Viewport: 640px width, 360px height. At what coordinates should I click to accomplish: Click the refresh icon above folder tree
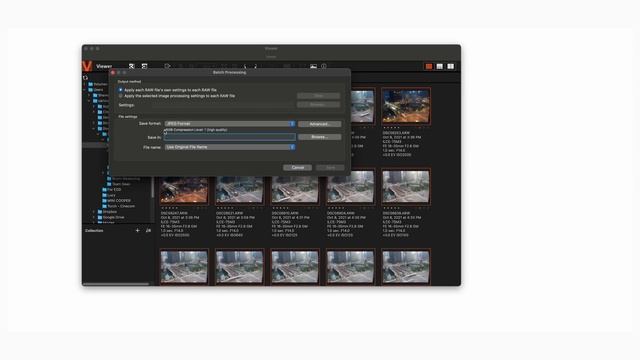85,78
